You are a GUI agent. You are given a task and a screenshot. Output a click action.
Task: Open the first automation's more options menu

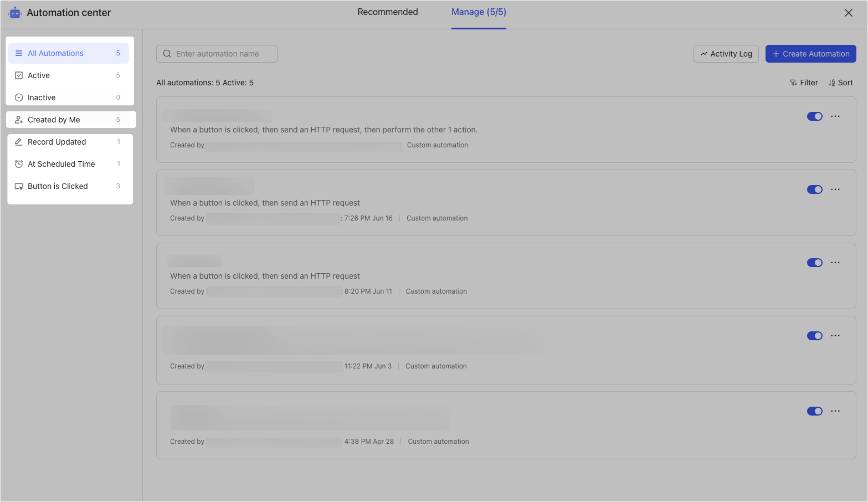(x=835, y=116)
